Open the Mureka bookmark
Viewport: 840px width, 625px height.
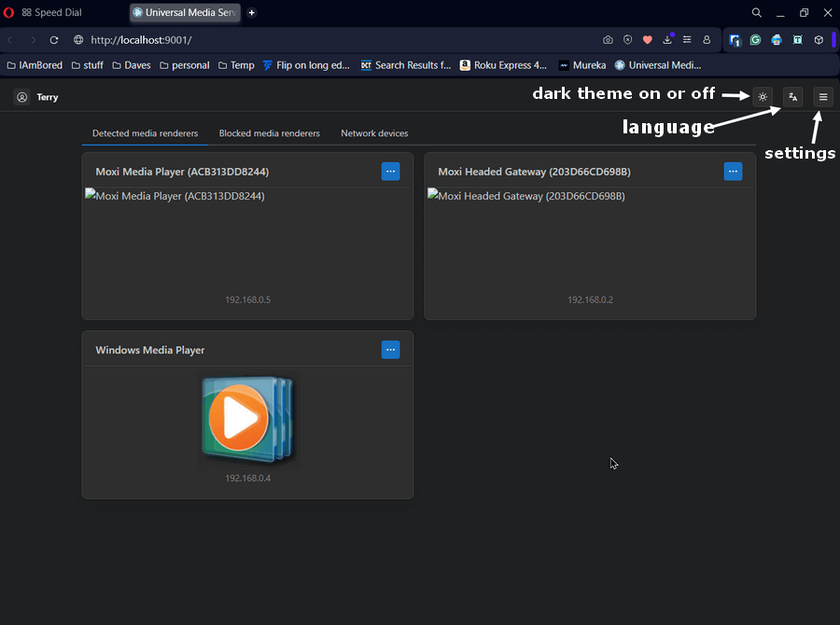[x=581, y=65]
